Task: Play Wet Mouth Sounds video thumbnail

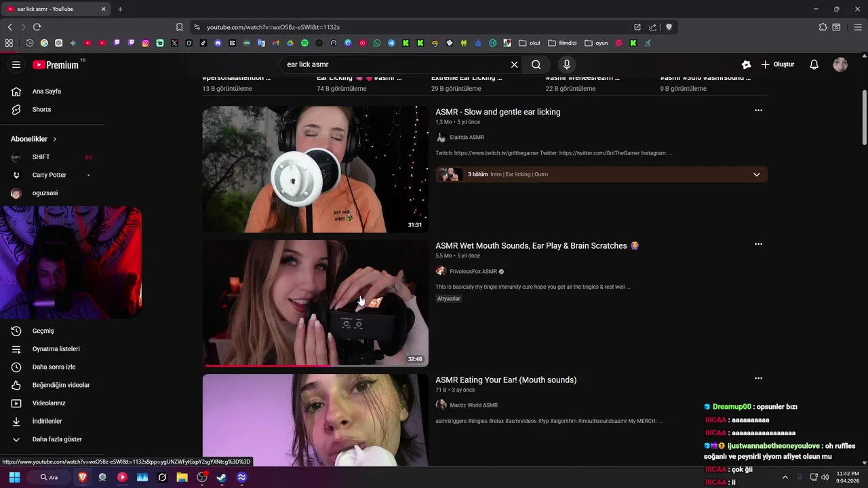Action: click(x=315, y=303)
